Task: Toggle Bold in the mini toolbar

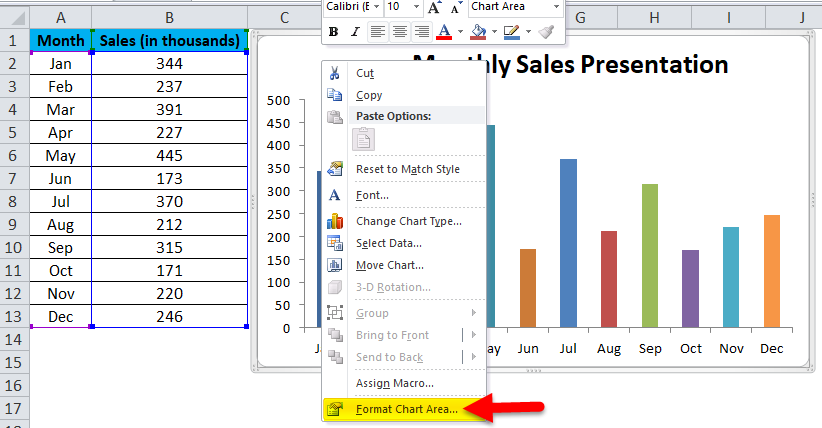Action: point(333,32)
